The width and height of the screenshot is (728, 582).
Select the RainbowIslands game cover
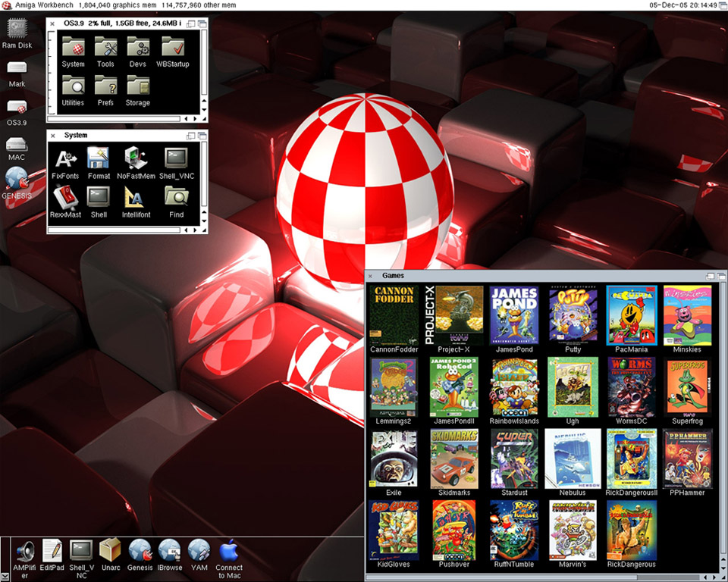click(514, 387)
